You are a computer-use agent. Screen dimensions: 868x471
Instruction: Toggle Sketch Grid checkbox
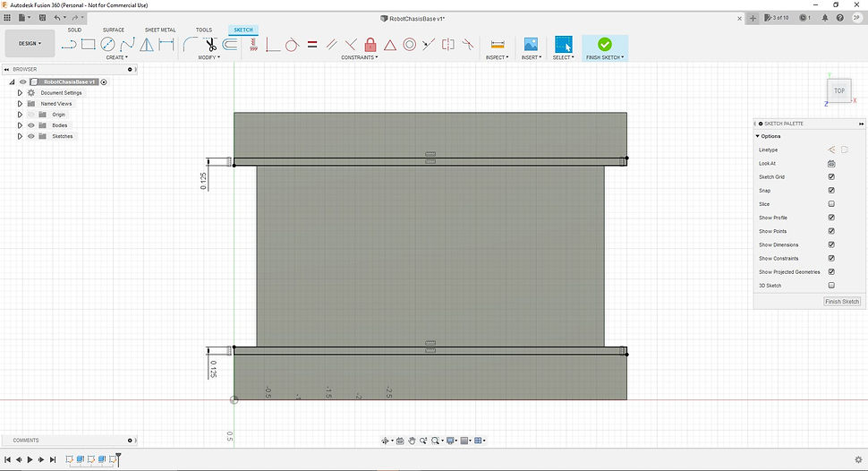click(831, 176)
